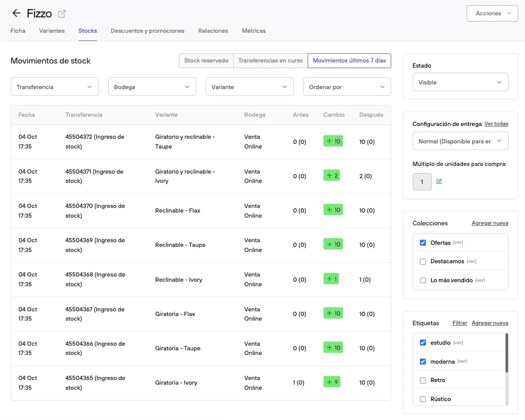Click the Cambio column header
The height and width of the screenshot is (420, 525).
coord(334,115)
